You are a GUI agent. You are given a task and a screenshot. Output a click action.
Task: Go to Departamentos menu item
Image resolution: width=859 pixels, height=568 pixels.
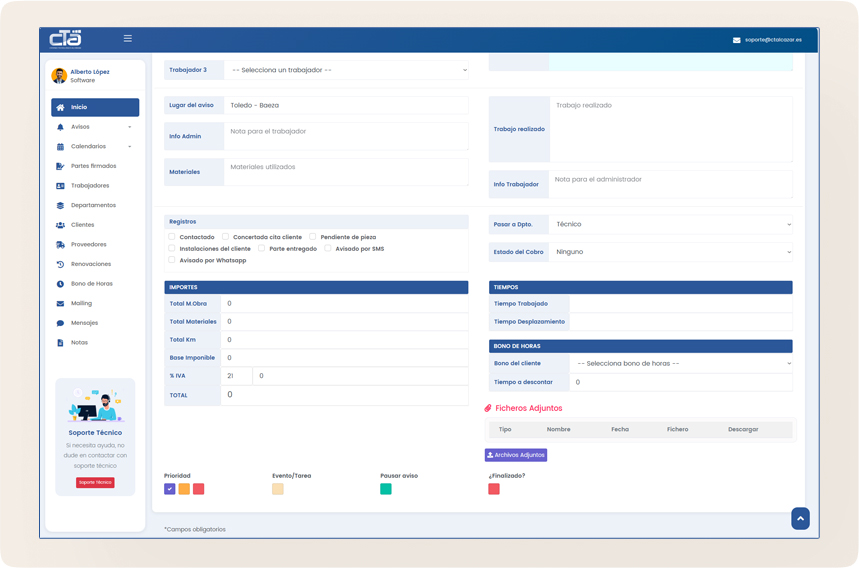point(95,205)
